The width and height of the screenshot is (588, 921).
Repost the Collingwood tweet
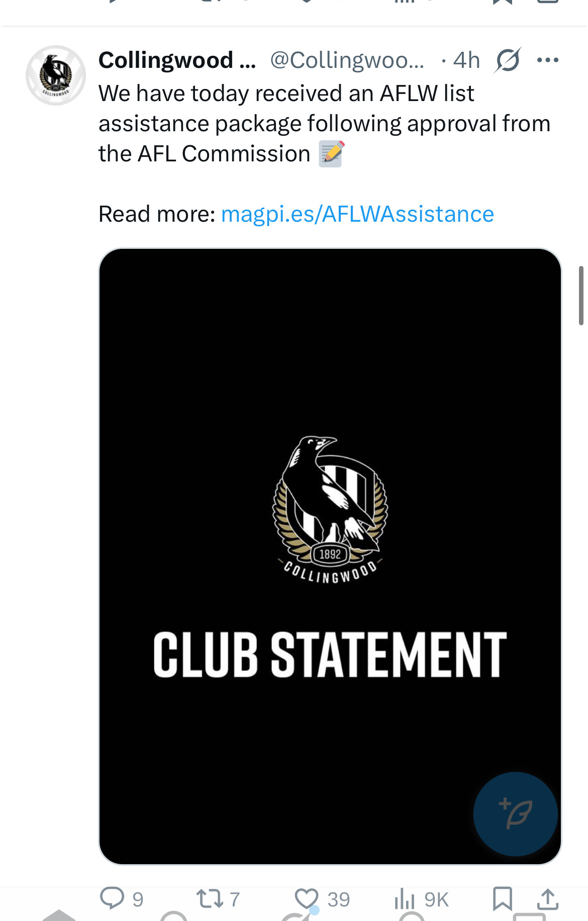pos(210,898)
